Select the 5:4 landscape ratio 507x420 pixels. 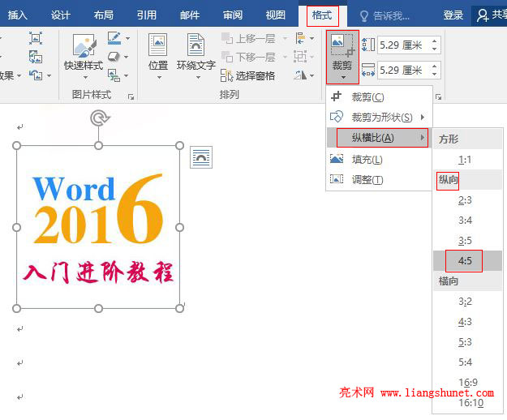pos(467,362)
